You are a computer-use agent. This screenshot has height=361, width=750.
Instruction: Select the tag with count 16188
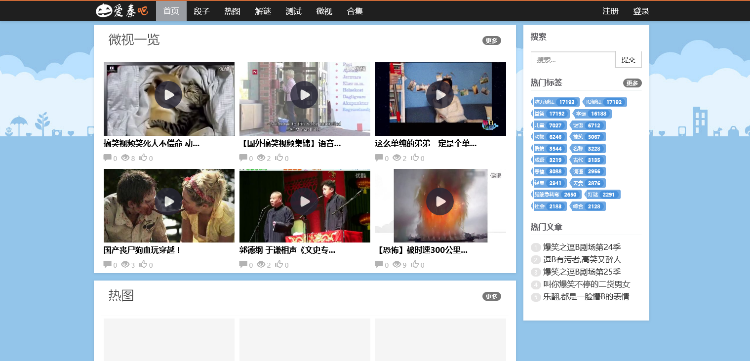(592, 114)
